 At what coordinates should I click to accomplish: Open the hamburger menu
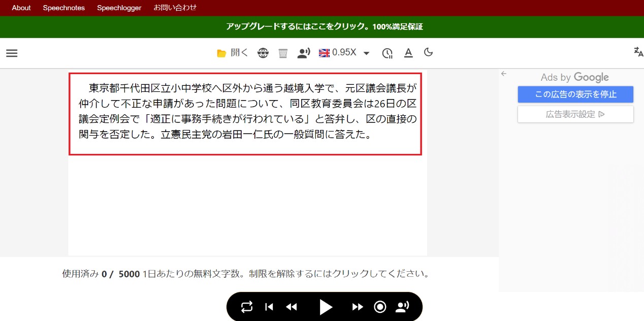tap(12, 53)
